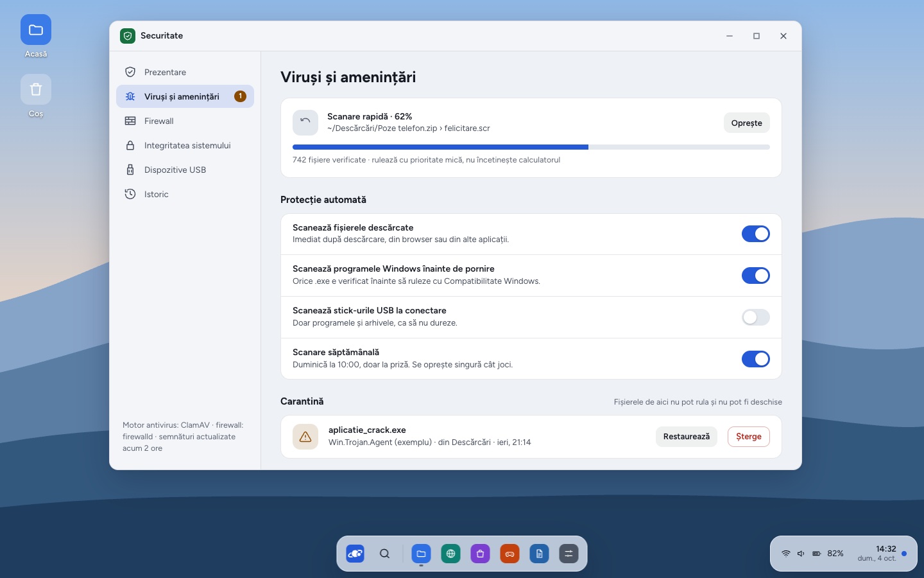Open the settings sliders icon in dock
This screenshot has width=924, height=578.
pyautogui.click(x=569, y=554)
